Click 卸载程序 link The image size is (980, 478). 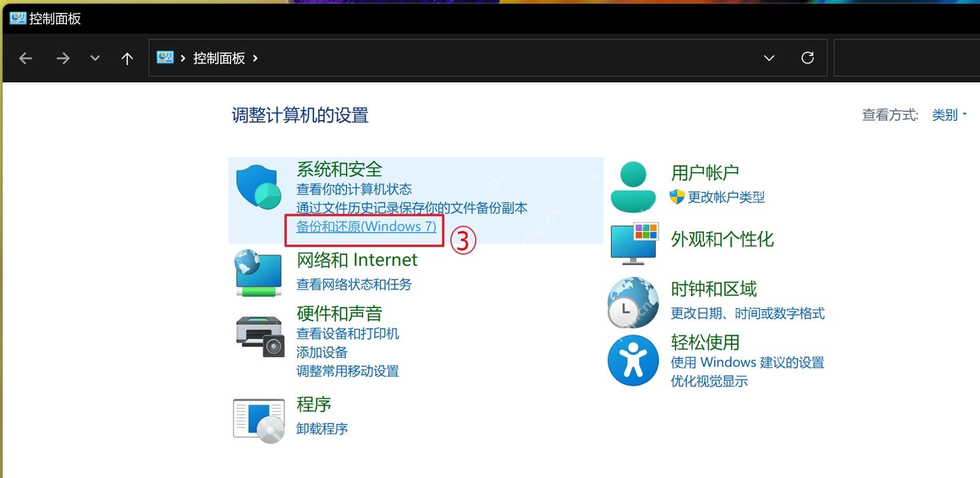pyautogui.click(x=322, y=429)
